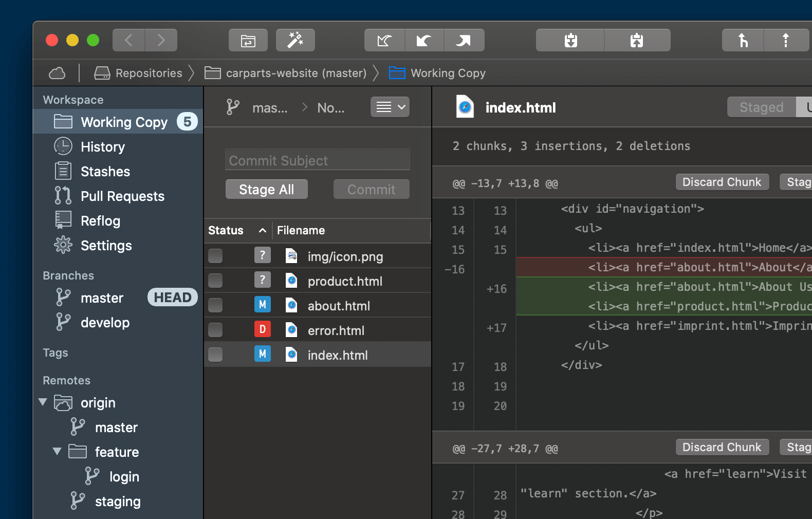Viewport: 812px width, 519px height.
Task: Click the Apply Stash toolbar icon
Action: point(637,41)
